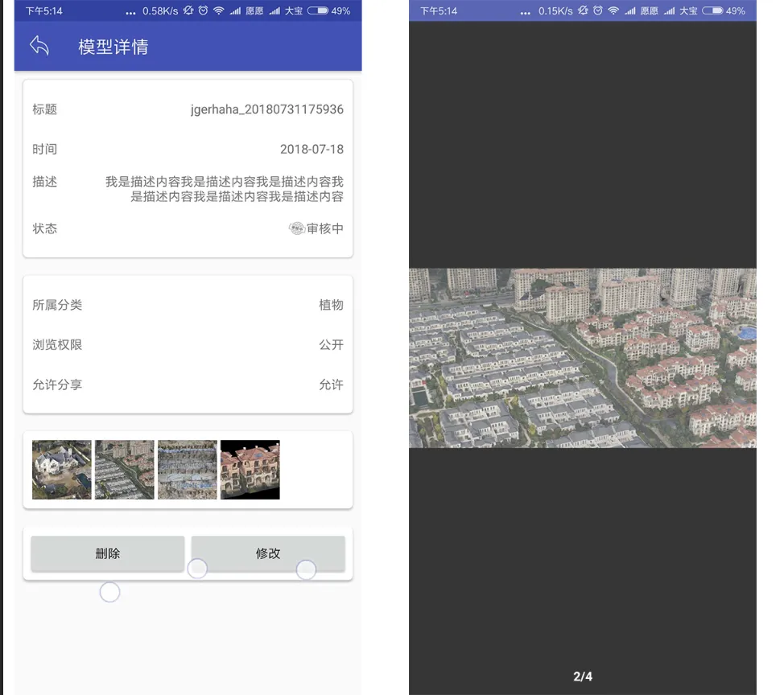
Task: Click the 我是描述内容 description text
Action: (225, 189)
